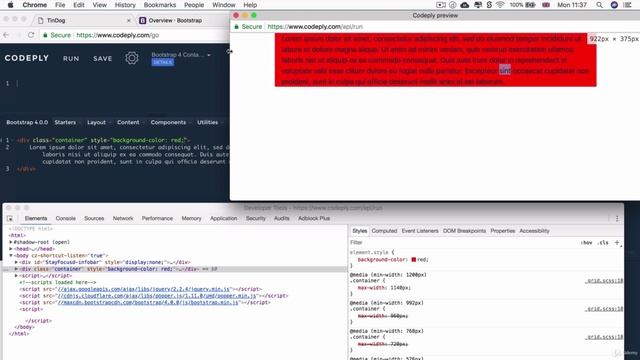Viewport: 640px width, 360px height.
Task: Toggle the .cls class editor
Action: tap(603, 243)
